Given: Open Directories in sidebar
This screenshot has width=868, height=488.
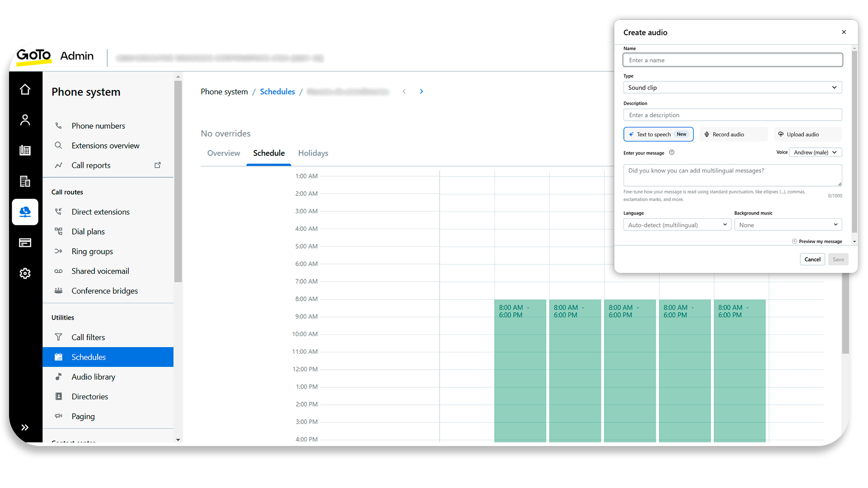Looking at the screenshot, I should pyautogui.click(x=90, y=396).
